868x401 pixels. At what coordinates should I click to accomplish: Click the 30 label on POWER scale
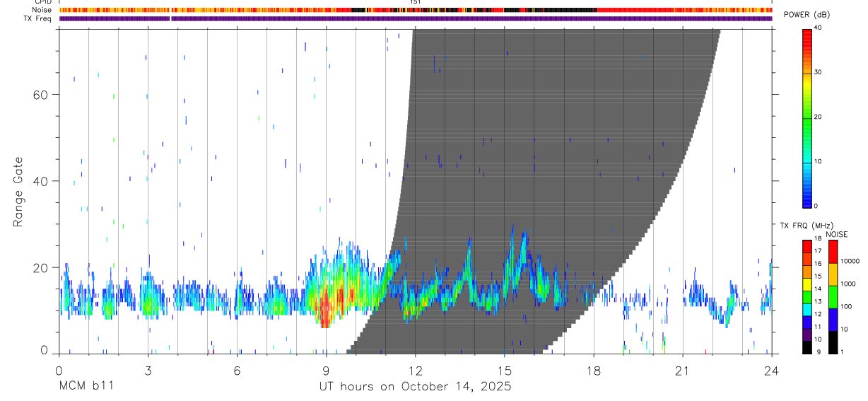pos(818,72)
